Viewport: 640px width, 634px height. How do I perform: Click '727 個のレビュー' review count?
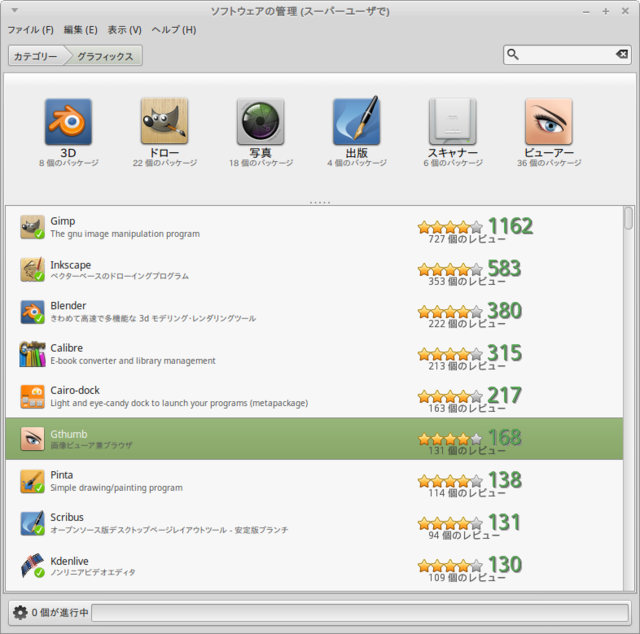coord(467,239)
